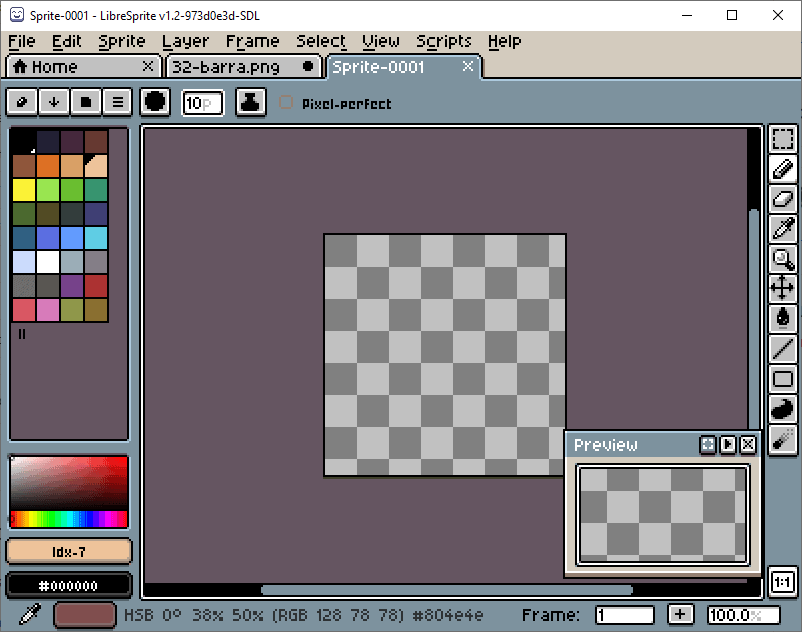Select the Eraser tool
This screenshot has width=802, height=632.
pos(783,199)
